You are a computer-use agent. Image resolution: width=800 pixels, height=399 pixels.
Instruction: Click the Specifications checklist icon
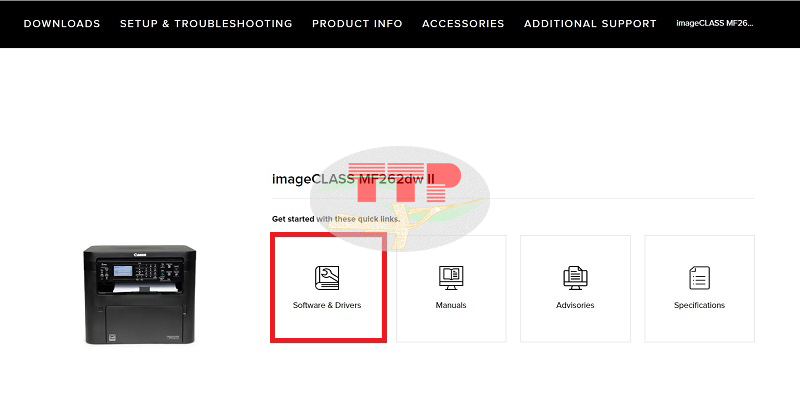(x=699, y=278)
